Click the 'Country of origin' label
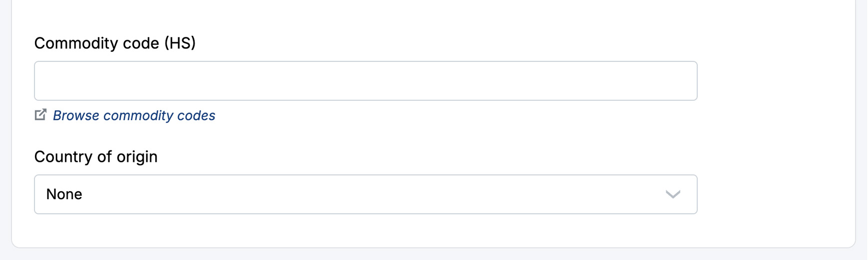The height and width of the screenshot is (260, 868). [x=96, y=157]
